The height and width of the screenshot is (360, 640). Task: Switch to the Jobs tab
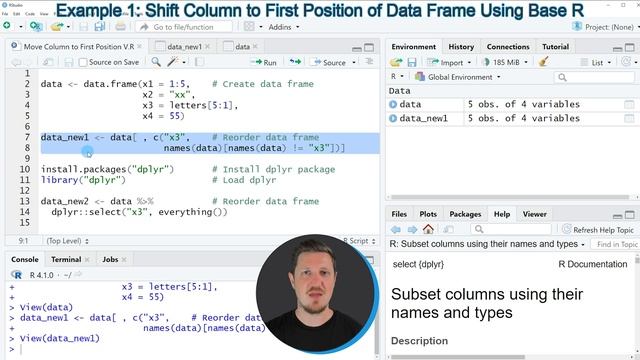110,259
